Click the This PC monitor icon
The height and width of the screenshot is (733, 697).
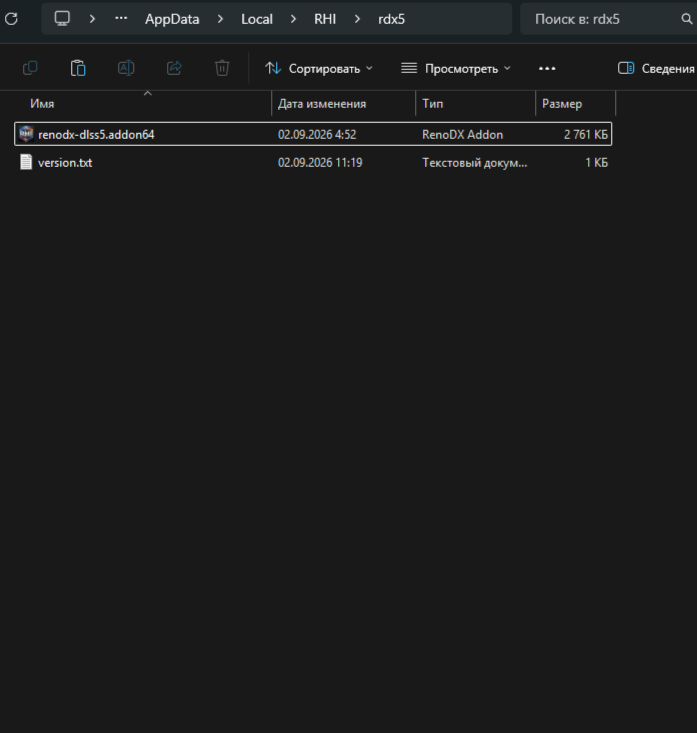(x=62, y=19)
